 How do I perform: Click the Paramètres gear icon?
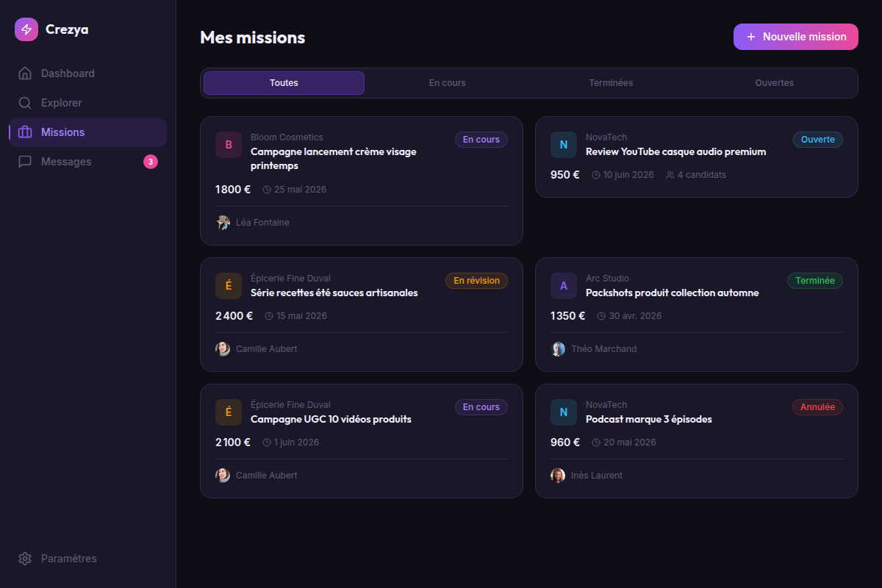(25, 559)
